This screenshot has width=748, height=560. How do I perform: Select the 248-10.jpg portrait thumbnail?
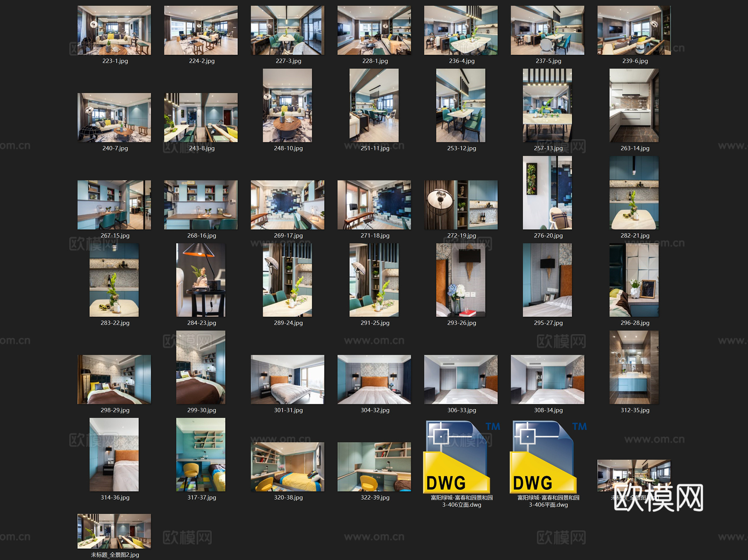coord(288,106)
